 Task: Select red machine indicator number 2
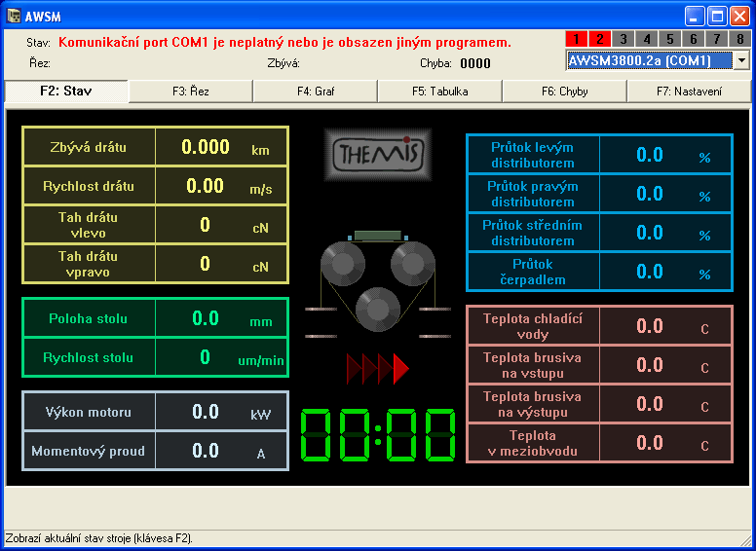tap(599, 39)
